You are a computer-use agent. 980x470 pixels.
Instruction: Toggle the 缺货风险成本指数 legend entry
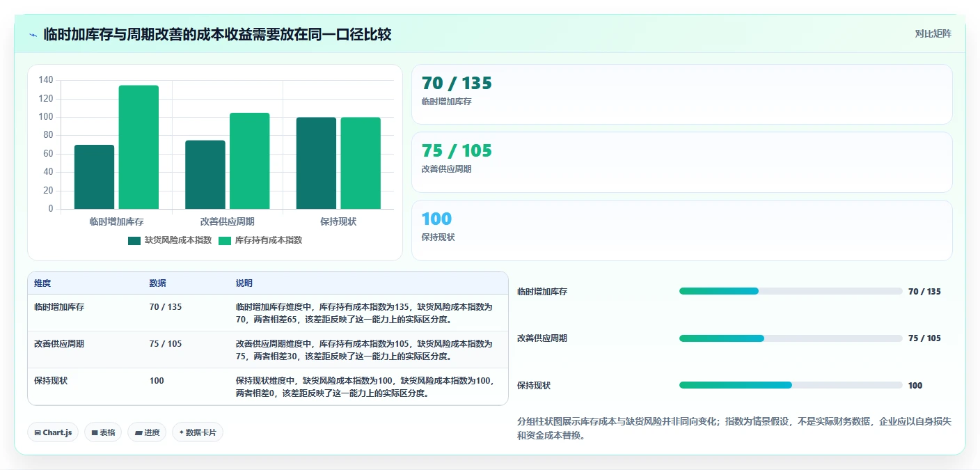click(x=170, y=240)
